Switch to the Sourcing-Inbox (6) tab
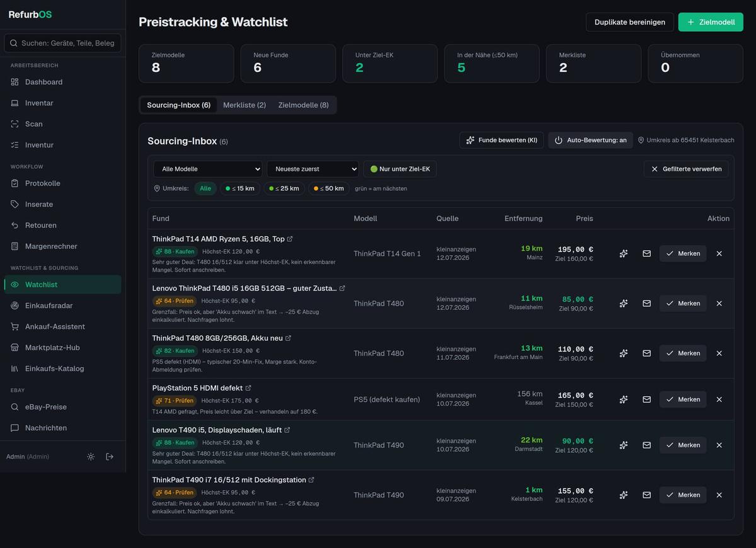Viewport: 756px width, 548px height. (179, 105)
